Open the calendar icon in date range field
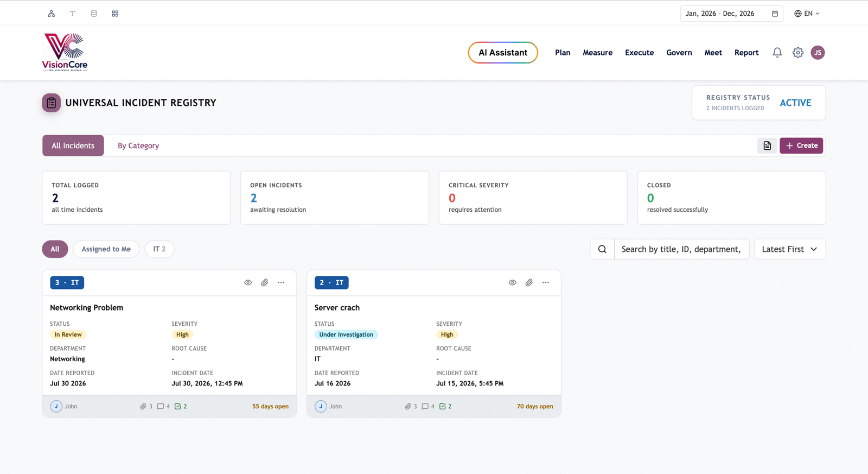This screenshot has width=868, height=474. (x=775, y=14)
